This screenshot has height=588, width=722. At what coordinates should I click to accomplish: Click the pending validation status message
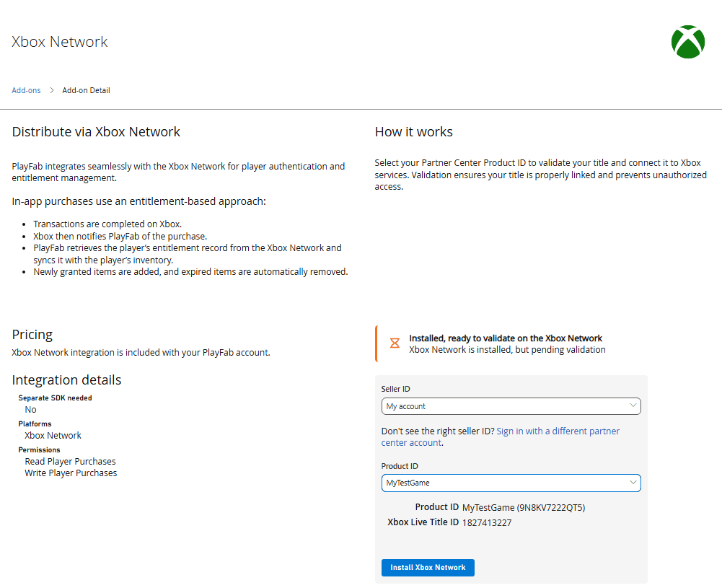point(508,349)
